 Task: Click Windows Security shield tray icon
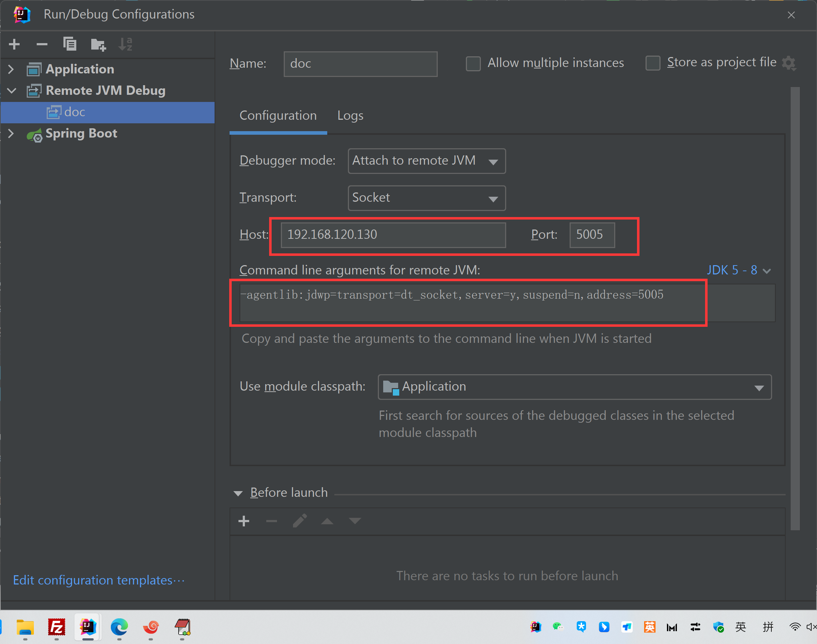pos(719,627)
